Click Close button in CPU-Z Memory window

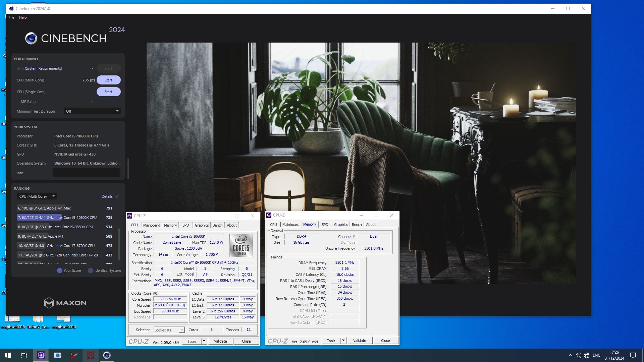385,341
